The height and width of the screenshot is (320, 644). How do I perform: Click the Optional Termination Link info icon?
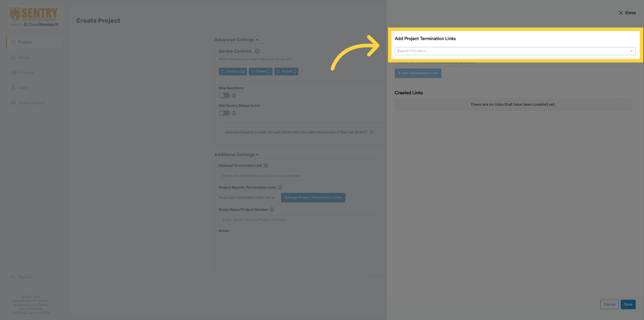point(266,165)
